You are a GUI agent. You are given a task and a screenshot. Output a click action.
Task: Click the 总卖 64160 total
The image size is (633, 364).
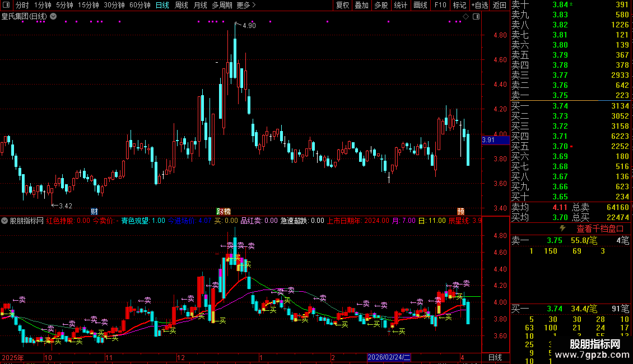(601, 207)
